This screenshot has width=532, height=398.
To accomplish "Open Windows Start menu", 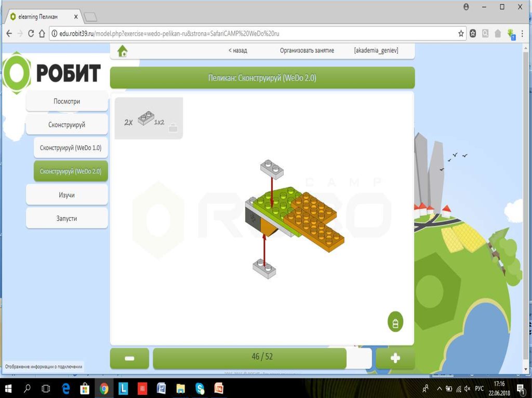I will (x=8, y=389).
